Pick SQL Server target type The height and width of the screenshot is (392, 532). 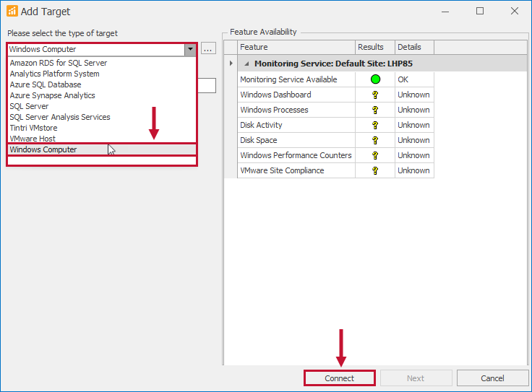tap(102, 106)
